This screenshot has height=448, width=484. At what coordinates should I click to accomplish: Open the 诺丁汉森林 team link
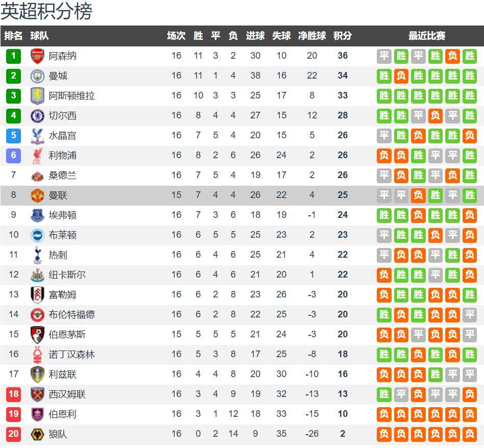[x=71, y=354]
